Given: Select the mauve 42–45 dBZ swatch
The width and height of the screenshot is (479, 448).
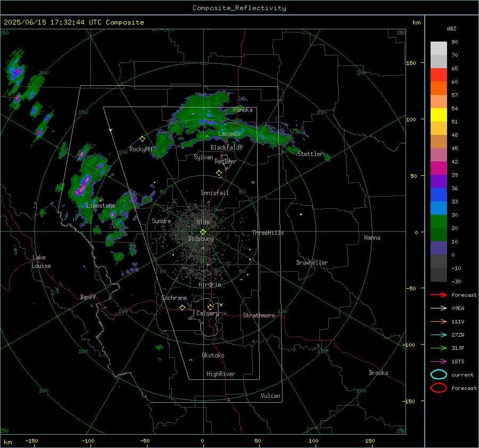Looking at the screenshot, I should [x=439, y=154].
